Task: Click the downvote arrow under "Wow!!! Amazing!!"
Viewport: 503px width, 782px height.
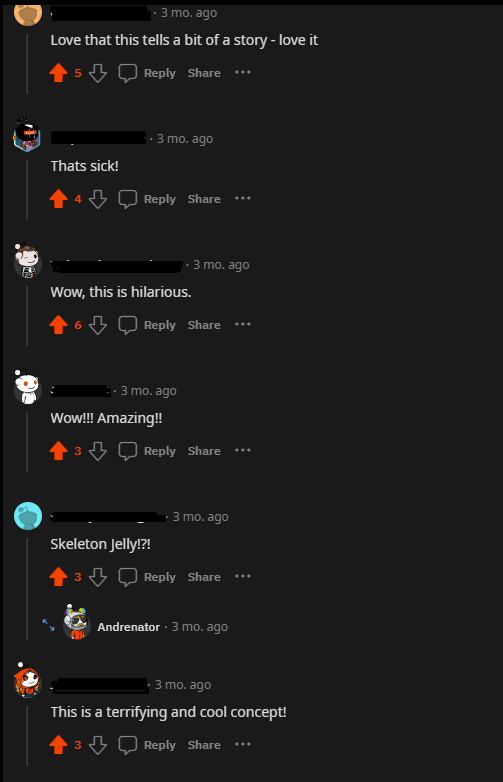Action: coord(98,451)
